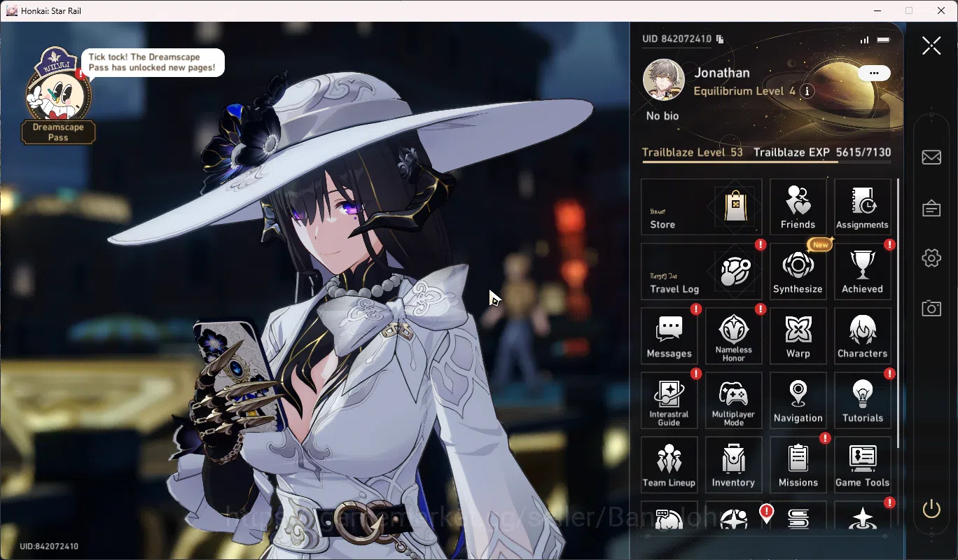The width and height of the screenshot is (958, 560).
Task: Open the Navigation map menu
Action: click(x=798, y=400)
